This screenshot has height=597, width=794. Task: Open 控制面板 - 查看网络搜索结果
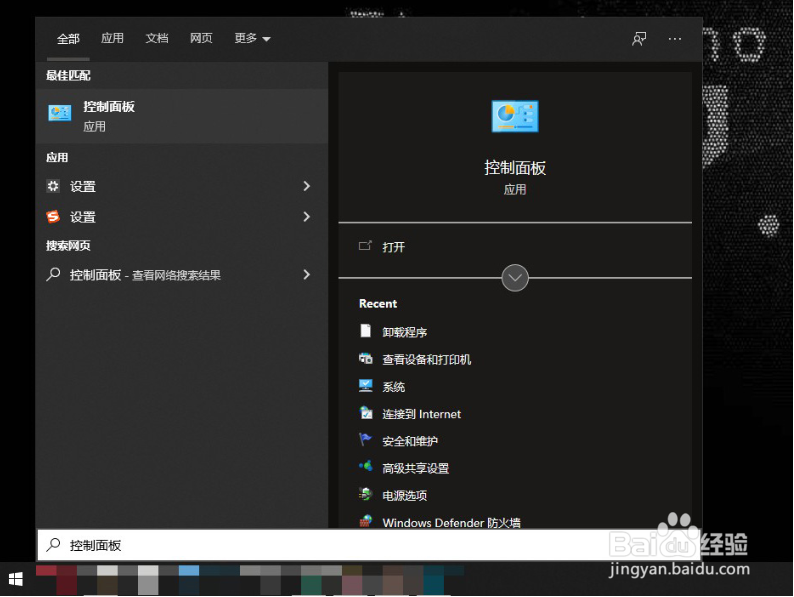182,274
